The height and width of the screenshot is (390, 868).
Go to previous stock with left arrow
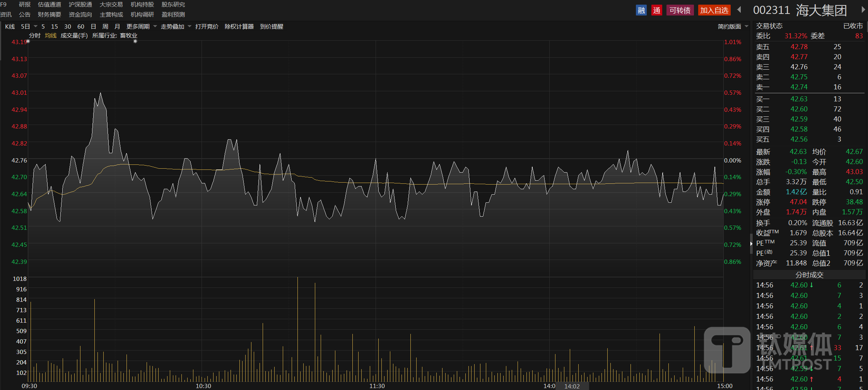coord(739,10)
